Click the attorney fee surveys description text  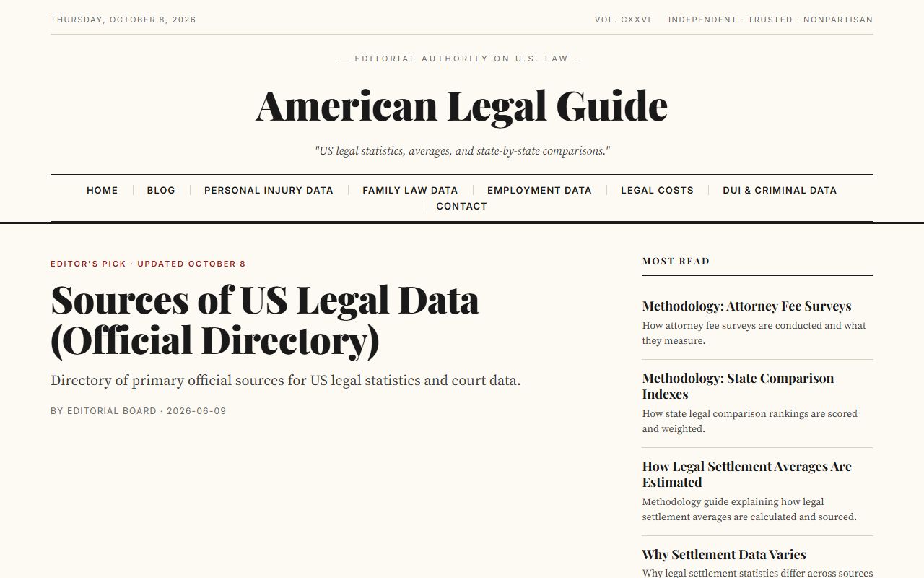point(754,333)
